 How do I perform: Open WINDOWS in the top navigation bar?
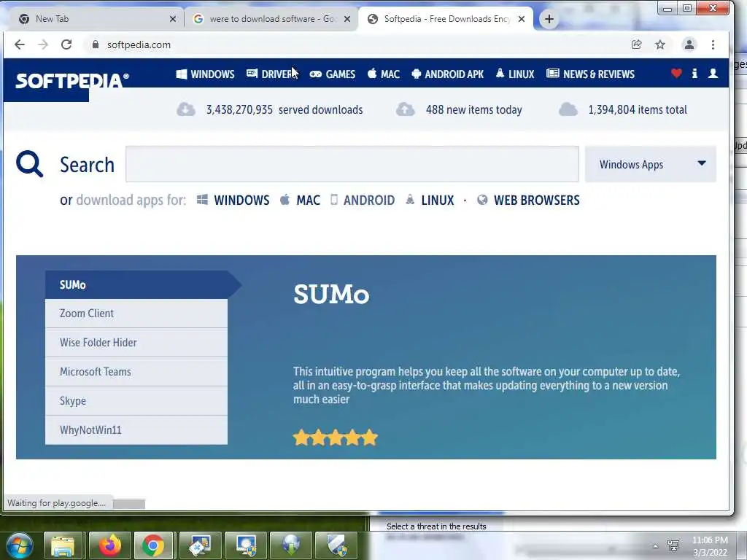pyautogui.click(x=205, y=74)
